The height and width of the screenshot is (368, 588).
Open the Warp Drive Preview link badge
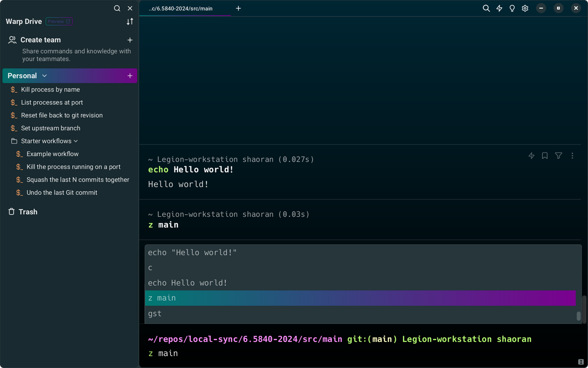pyautogui.click(x=59, y=21)
